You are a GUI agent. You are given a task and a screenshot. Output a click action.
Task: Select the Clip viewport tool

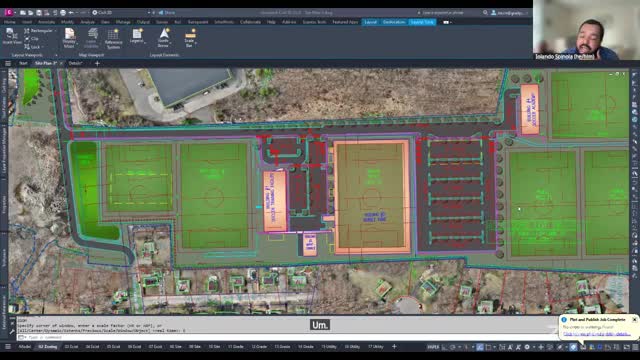click(31, 39)
